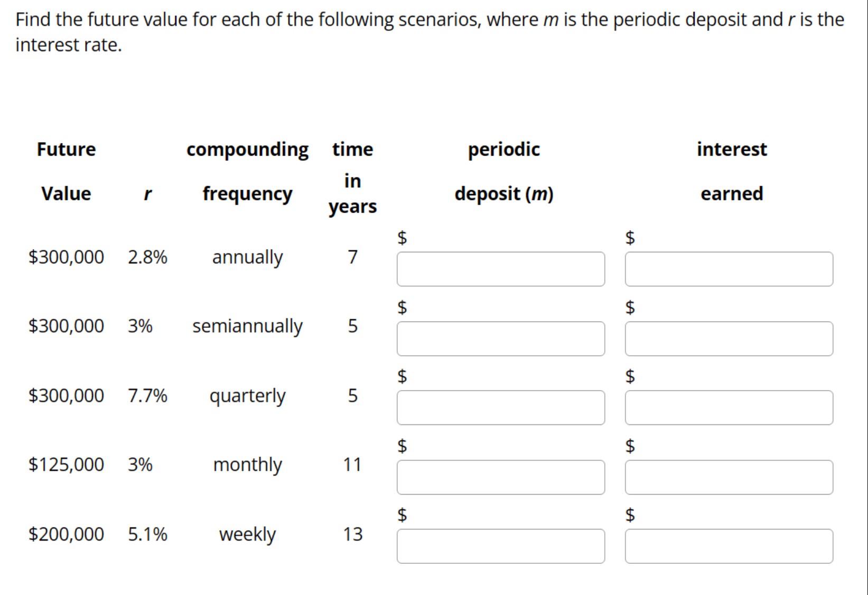The height and width of the screenshot is (595, 868).
Task: Click the interest earned field for the semiannually scenario
Action: pyautogui.click(x=729, y=338)
